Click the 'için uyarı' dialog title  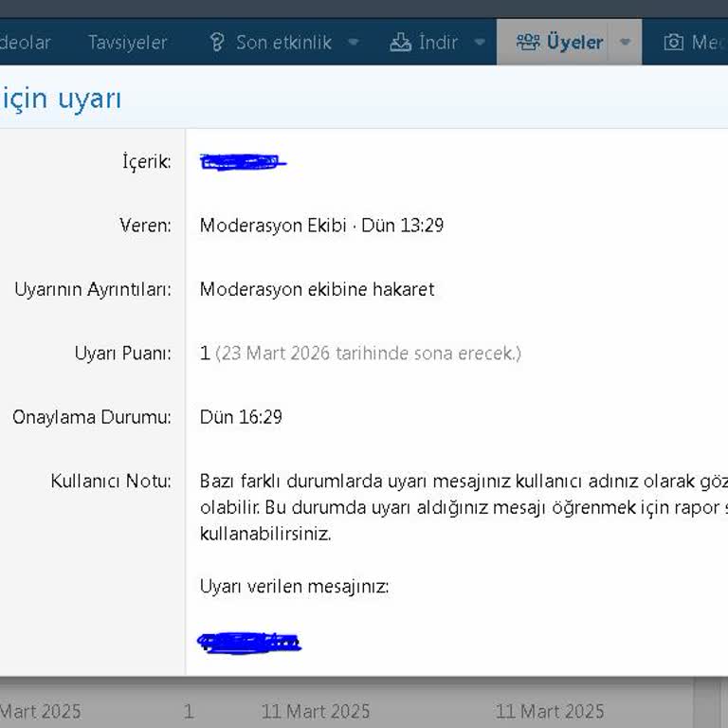(x=61, y=99)
